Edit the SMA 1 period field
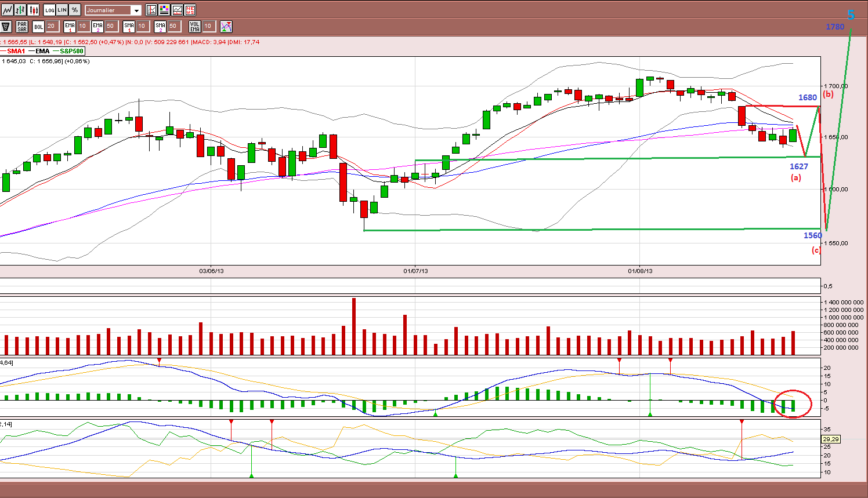The width and height of the screenshot is (868, 498). [142, 26]
